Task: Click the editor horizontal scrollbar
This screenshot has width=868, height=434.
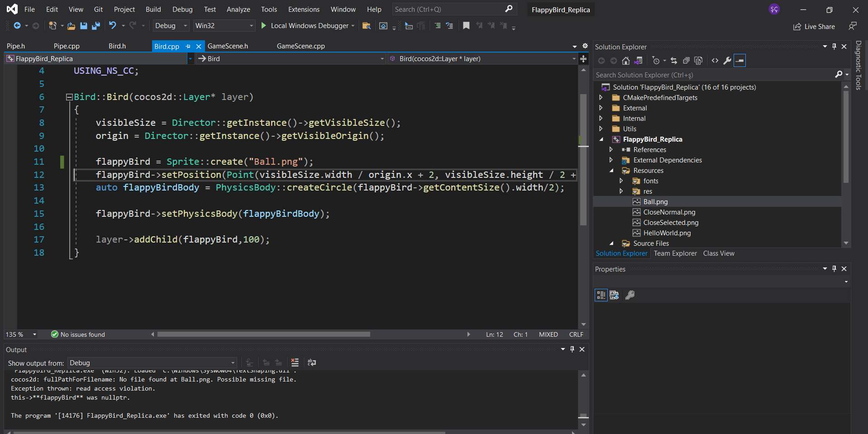Action: [263, 334]
